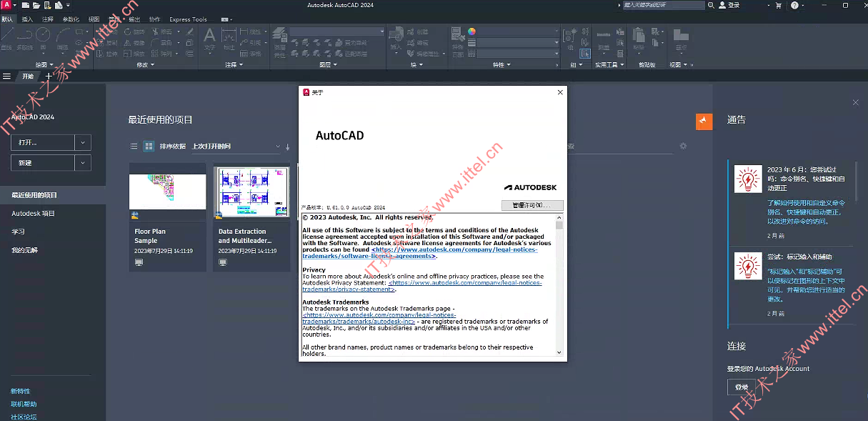The image size is (868, 421).
Task: Click the Table (表格) tool
Action: tap(251, 53)
